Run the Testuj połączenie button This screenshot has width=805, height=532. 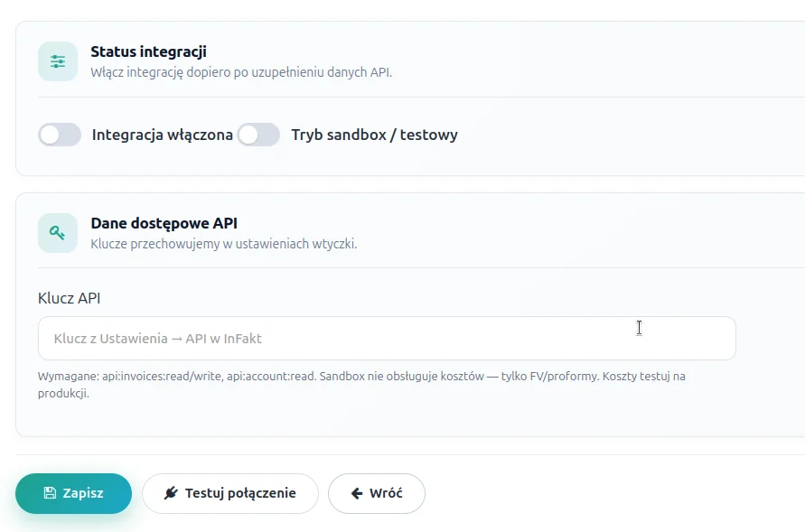(x=230, y=493)
